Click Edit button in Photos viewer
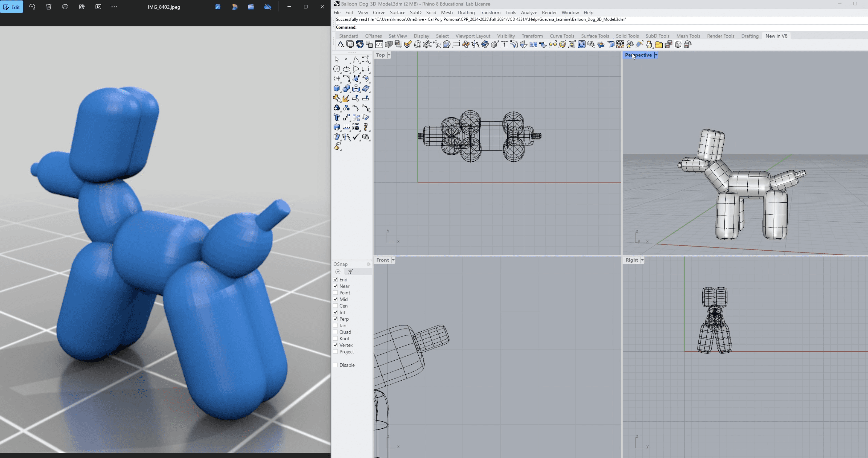 pyautogui.click(x=12, y=7)
